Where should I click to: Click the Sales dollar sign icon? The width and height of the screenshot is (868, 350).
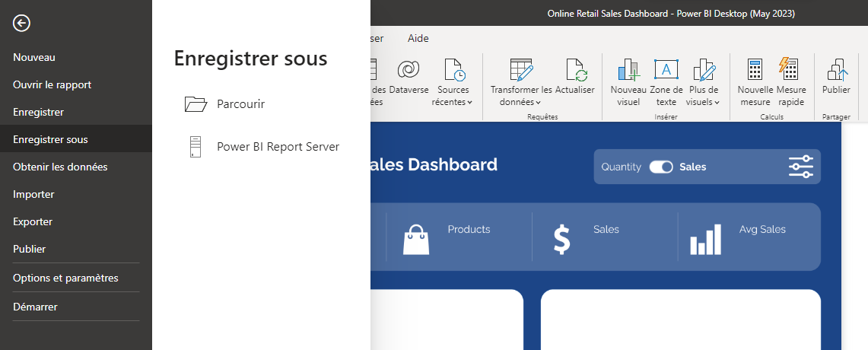(562, 239)
